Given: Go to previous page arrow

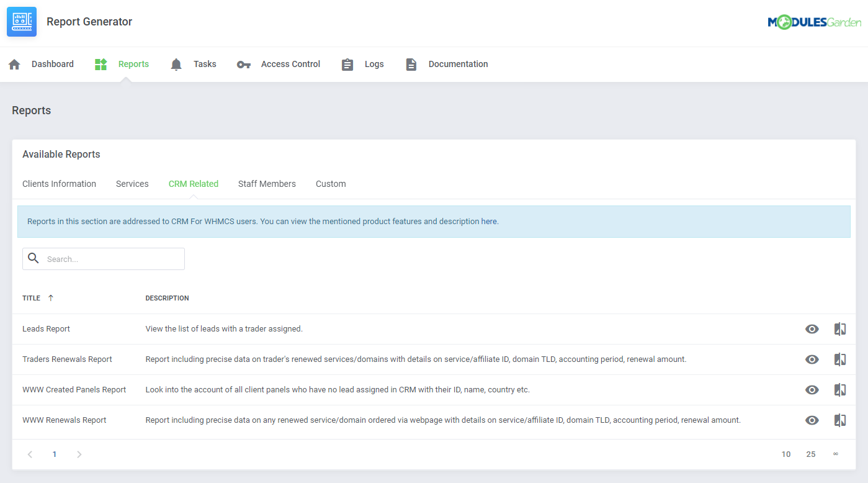Looking at the screenshot, I should 30,454.
